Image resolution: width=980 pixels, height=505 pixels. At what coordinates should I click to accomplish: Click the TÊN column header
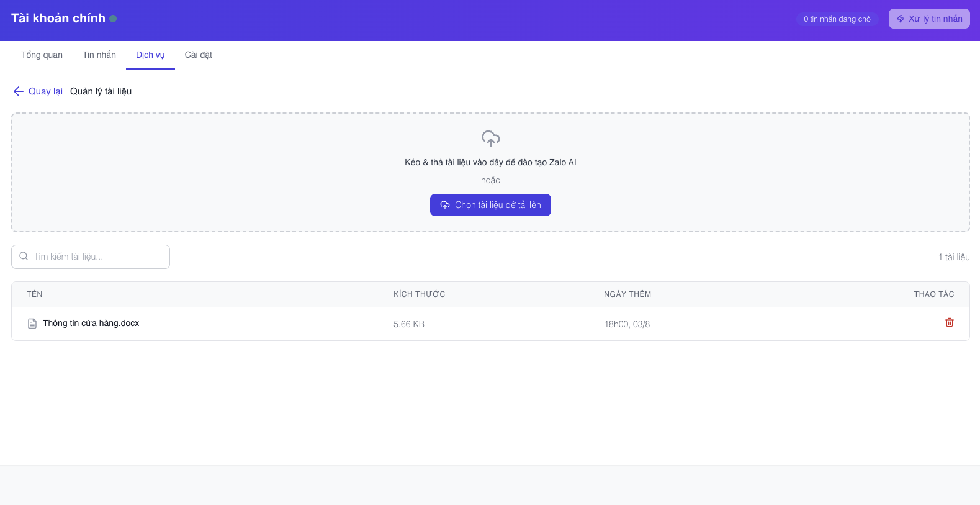click(35, 294)
